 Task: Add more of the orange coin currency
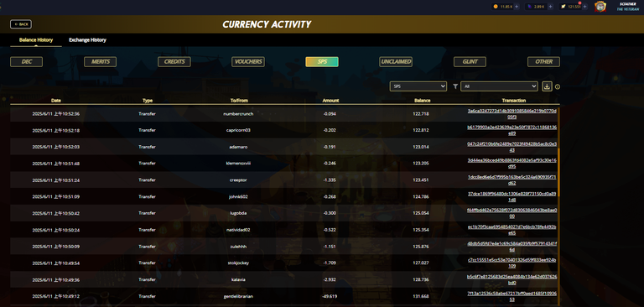(x=517, y=7)
